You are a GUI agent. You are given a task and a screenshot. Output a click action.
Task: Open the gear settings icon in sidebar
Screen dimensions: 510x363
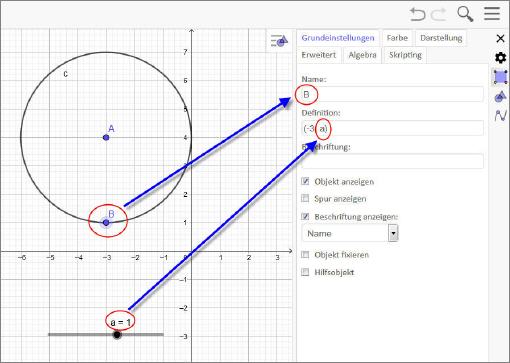pyautogui.click(x=500, y=58)
